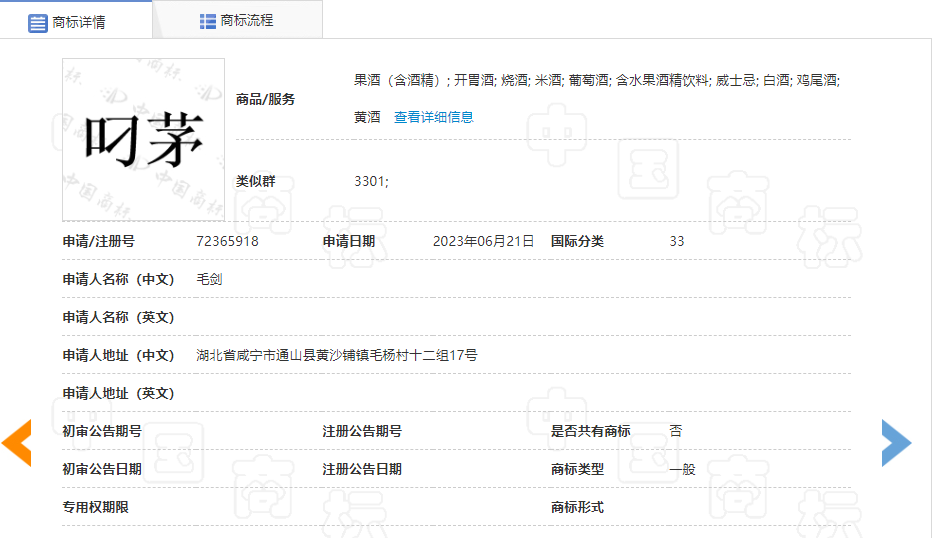Screen dimensions: 952x538
Task: Click the 申请人地址（英文） label
Action: [118, 393]
